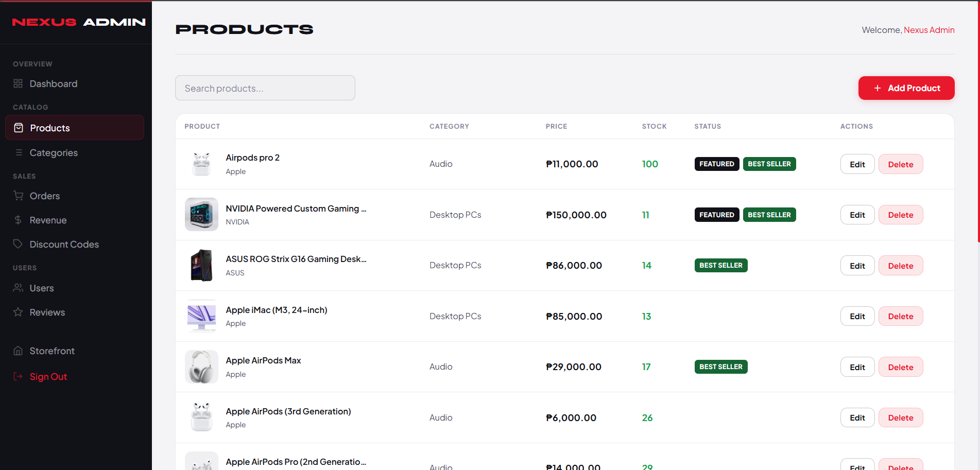Visit the Storefront link
This screenshot has height=470, width=980.
coord(75,351)
